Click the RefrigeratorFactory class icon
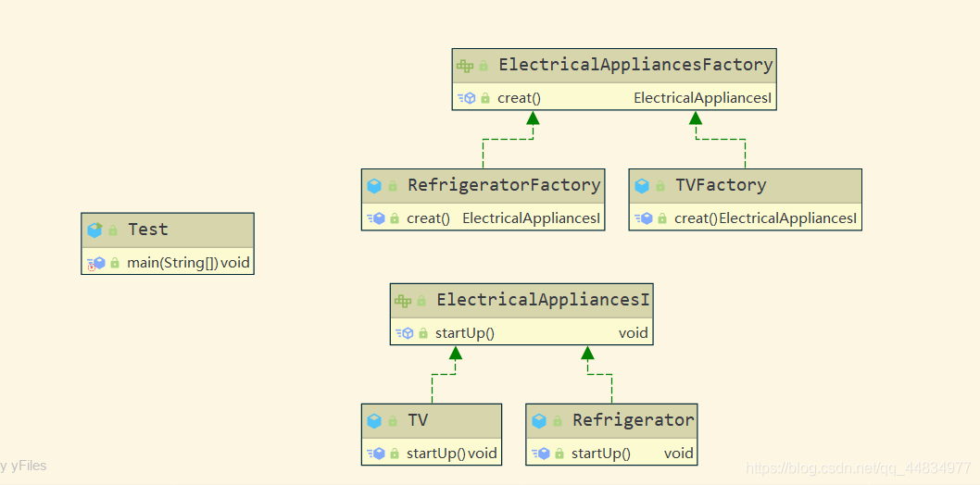The width and height of the screenshot is (980, 485). click(x=374, y=185)
